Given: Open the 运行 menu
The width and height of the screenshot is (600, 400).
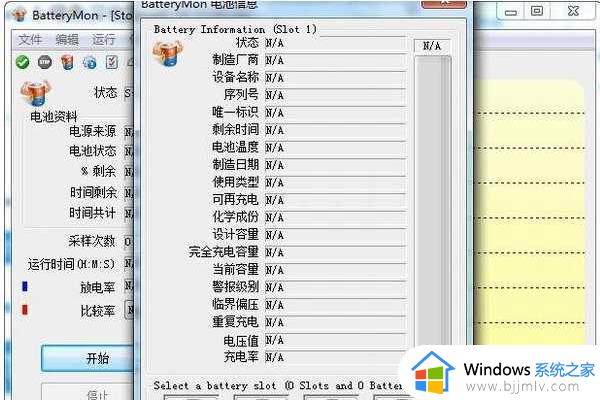Looking at the screenshot, I should tap(103, 39).
